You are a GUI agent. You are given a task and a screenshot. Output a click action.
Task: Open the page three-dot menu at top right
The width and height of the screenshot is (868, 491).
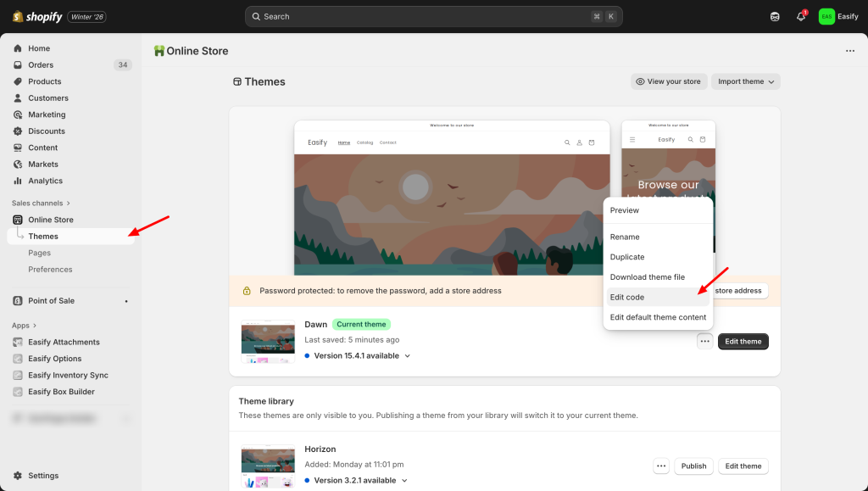[849, 51]
